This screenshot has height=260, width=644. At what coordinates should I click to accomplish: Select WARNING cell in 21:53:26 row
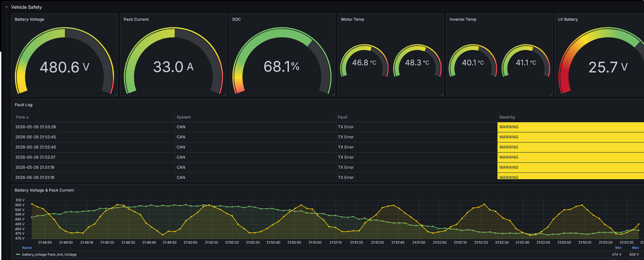pos(571,127)
